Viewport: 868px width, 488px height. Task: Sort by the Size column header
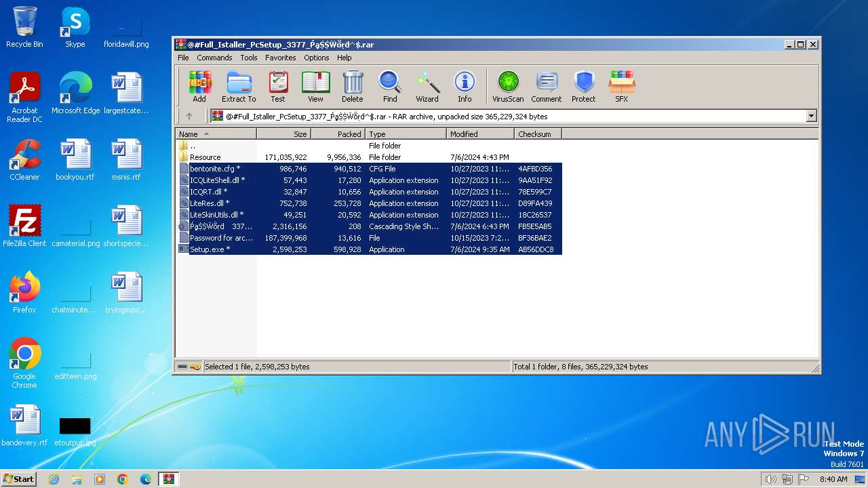tap(283, 134)
